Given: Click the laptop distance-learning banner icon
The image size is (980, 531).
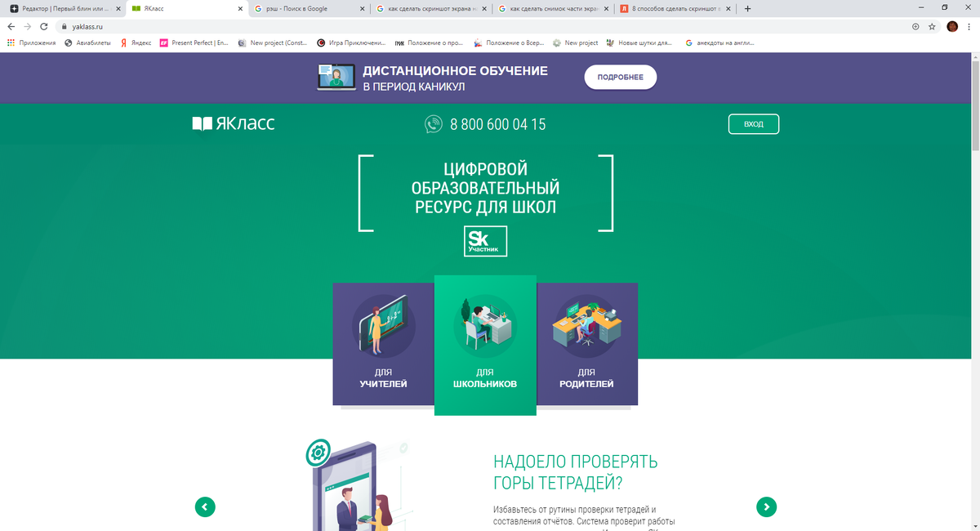Looking at the screenshot, I should tap(335, 78).
